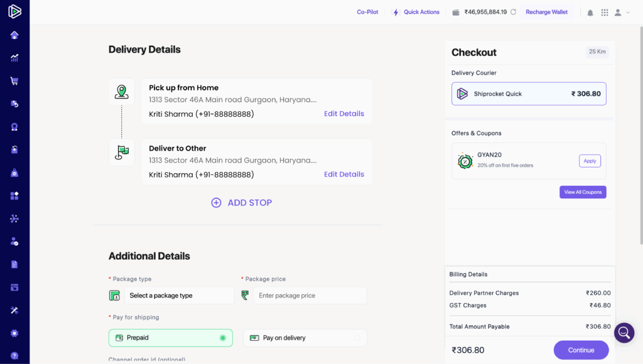Open the floating search chat icon
643x364 pixels.
(624, 333)
